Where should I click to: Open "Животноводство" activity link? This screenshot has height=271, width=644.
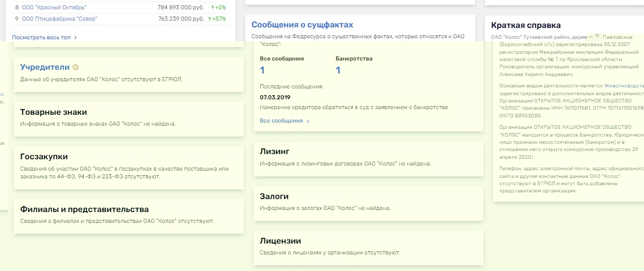pyautogui.click(x=624, y=85)
